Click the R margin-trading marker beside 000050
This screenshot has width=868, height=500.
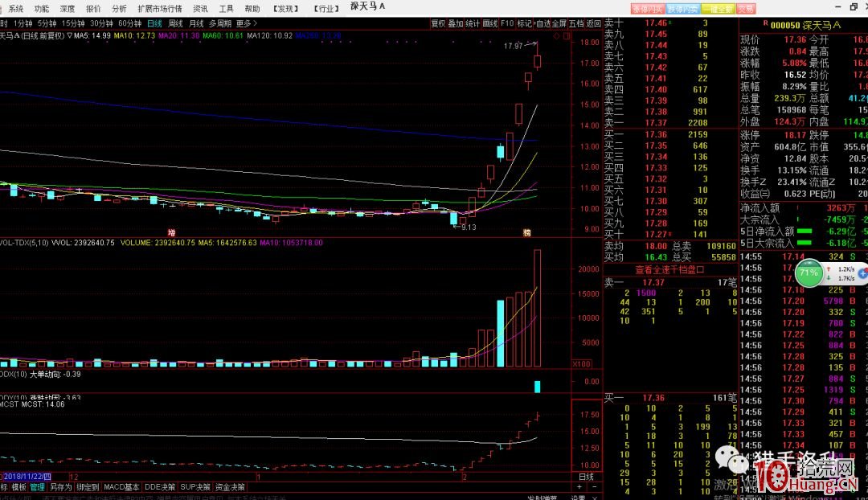766,23
